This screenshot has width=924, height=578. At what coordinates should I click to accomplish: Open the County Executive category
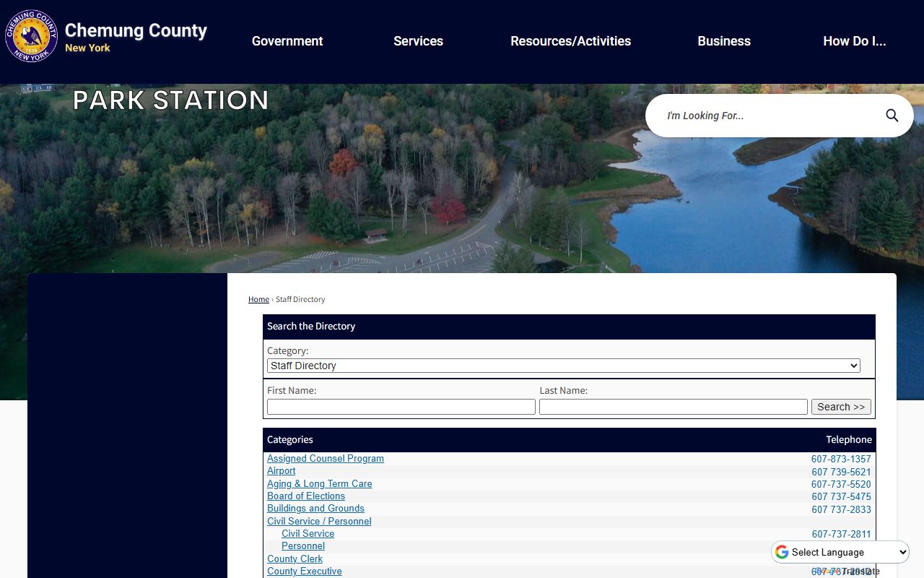[304, 571]
